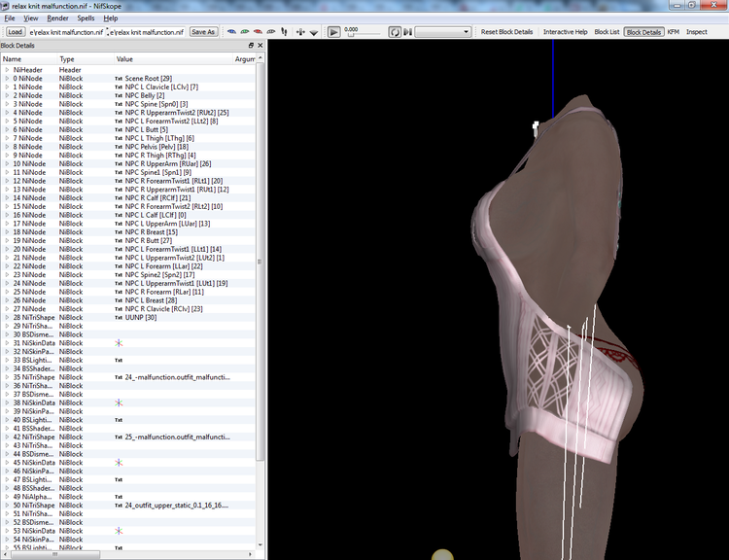Toggle the loop animation icon
The height and width of the screenshot is (560, 729).
click(395, 32)
